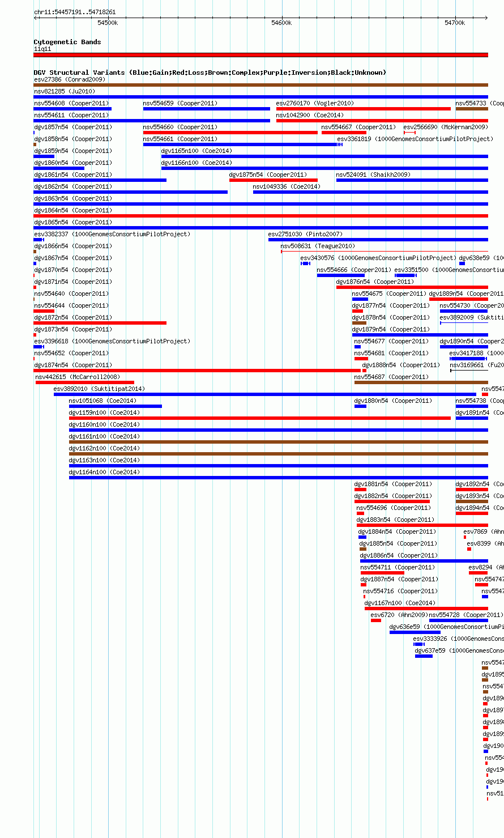
Task: Open esv3361819 1000GenomesConsortiumPilotProject variant
Action: pos(415,139)
